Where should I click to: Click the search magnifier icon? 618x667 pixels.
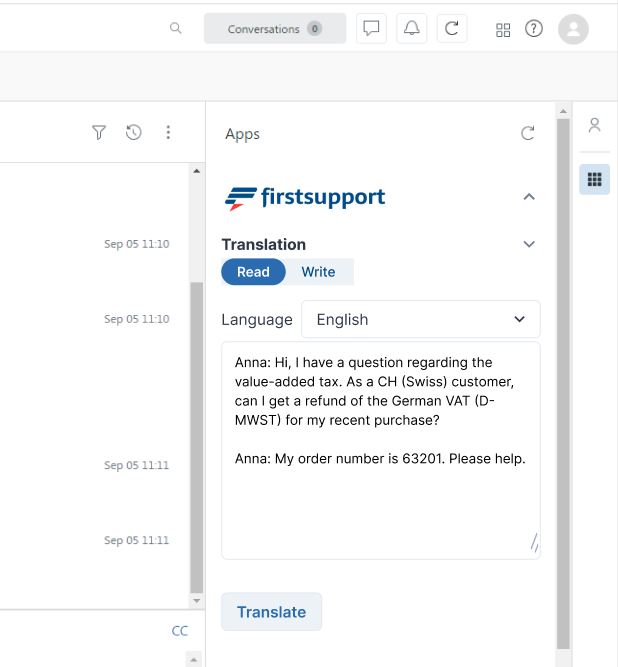(x=175, y=29)
